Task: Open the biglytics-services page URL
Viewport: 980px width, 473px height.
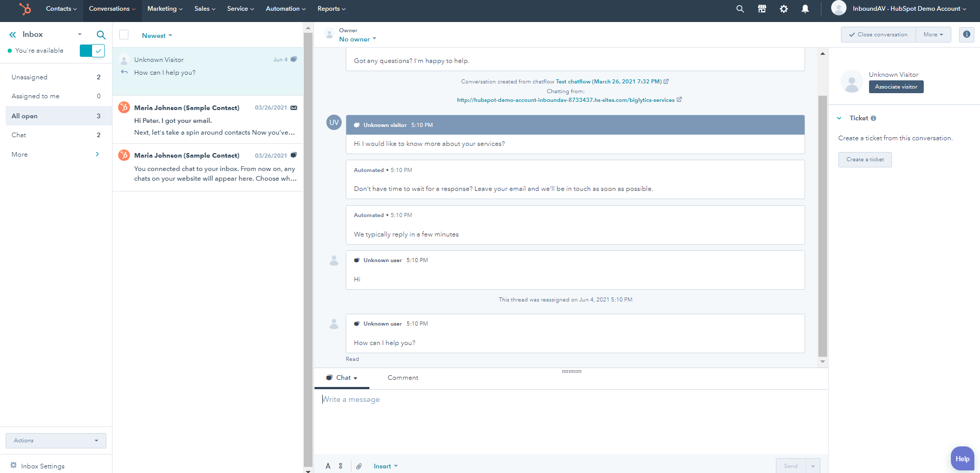Action: (566, 100)
